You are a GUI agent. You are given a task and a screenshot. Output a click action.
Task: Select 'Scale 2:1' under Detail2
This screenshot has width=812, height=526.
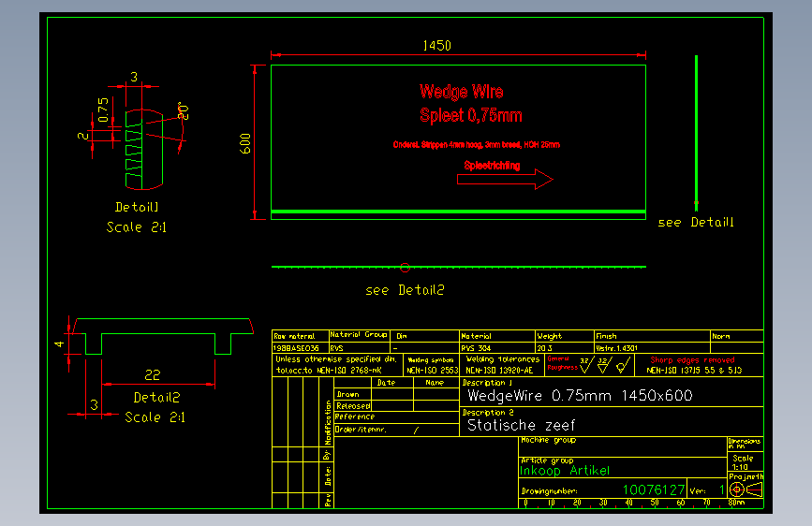(x=155, y=417)
